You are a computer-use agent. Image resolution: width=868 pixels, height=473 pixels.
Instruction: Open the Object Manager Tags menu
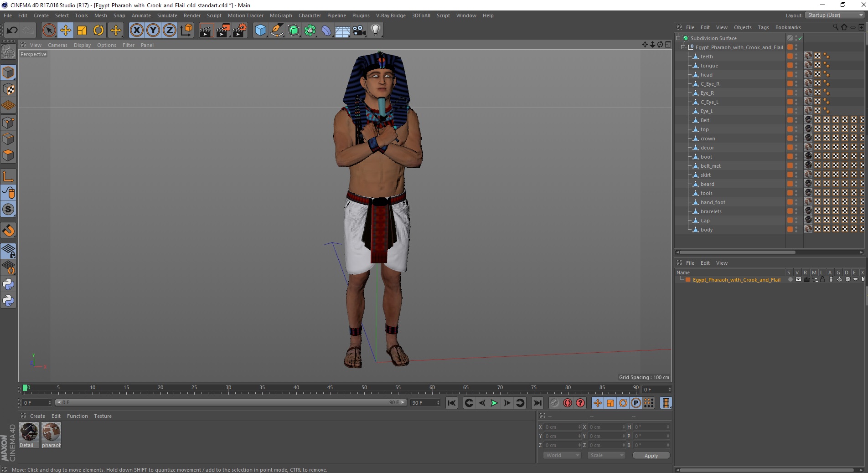tap(763, 27)
